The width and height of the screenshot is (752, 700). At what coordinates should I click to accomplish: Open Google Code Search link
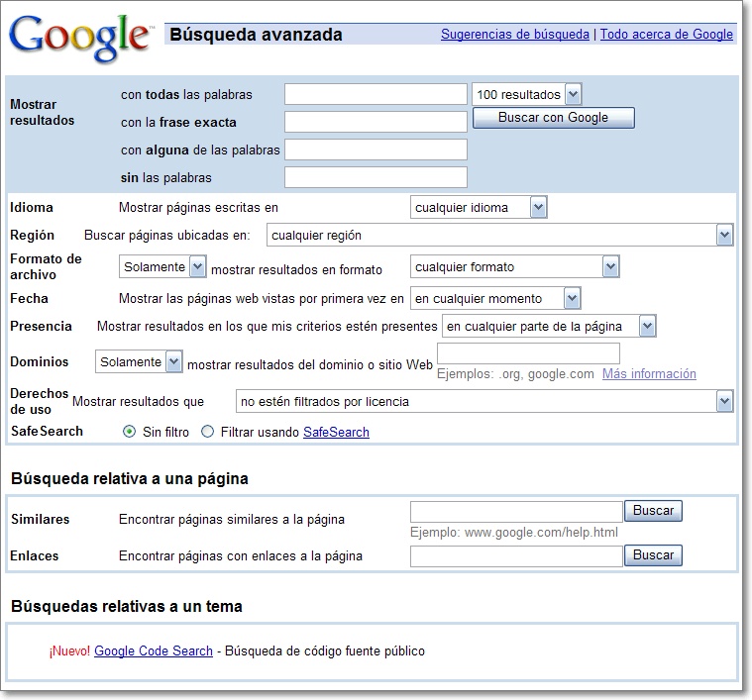154,650
